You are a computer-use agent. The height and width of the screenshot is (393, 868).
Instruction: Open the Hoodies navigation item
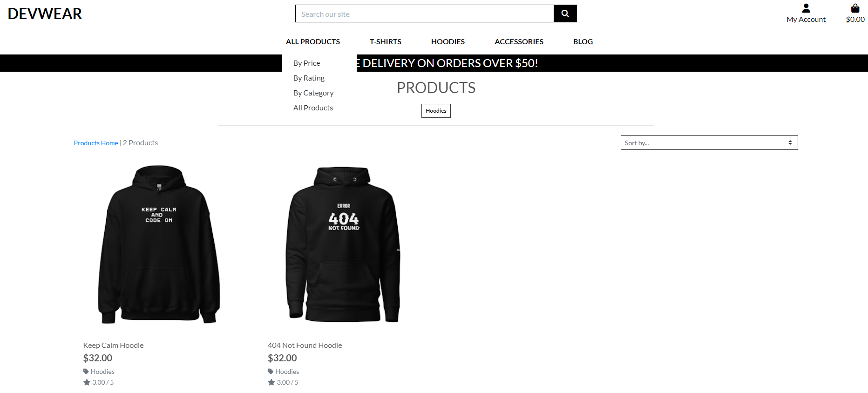coord(448,41)
